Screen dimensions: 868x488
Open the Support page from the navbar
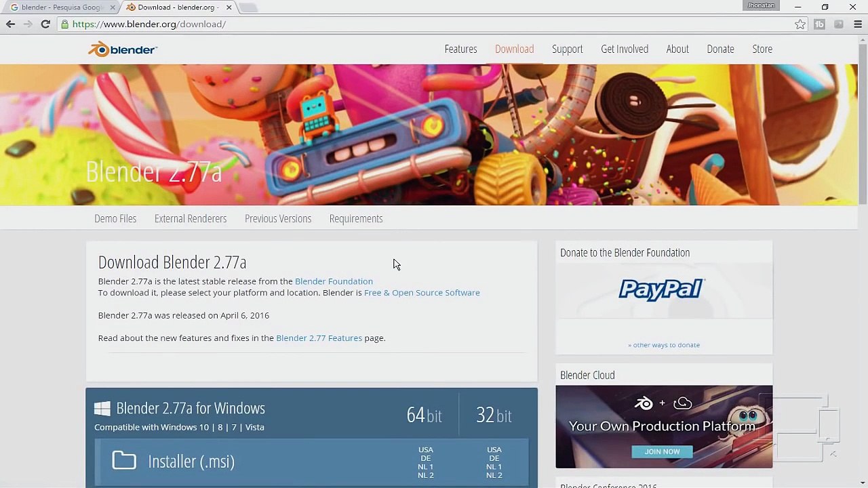[x=567, y=49]
